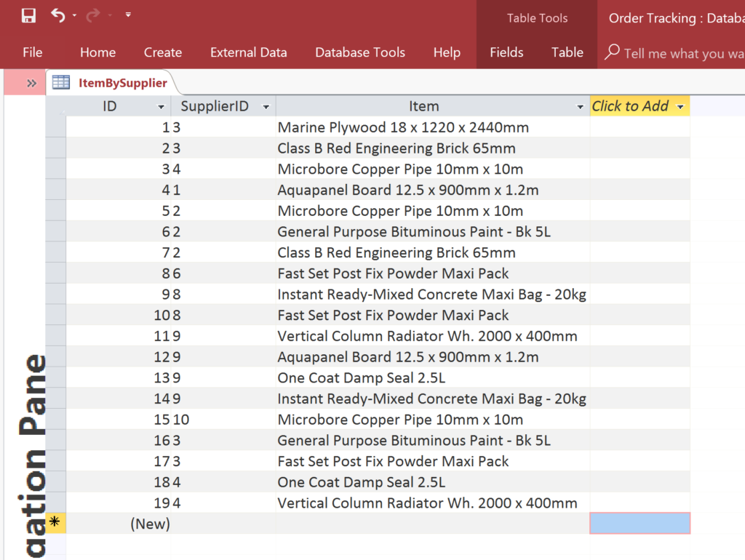Switch to the Home ribbon tab

tap(98, 52)
